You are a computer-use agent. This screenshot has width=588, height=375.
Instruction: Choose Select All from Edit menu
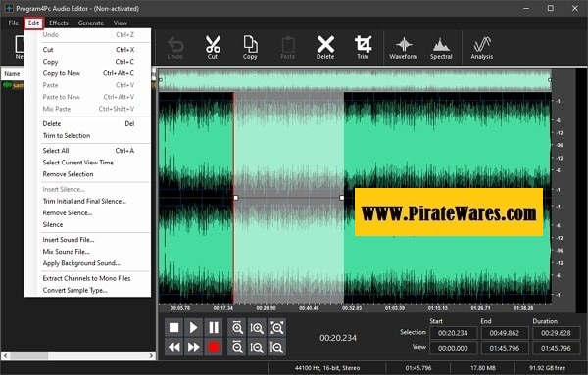(x=88, y=151)
